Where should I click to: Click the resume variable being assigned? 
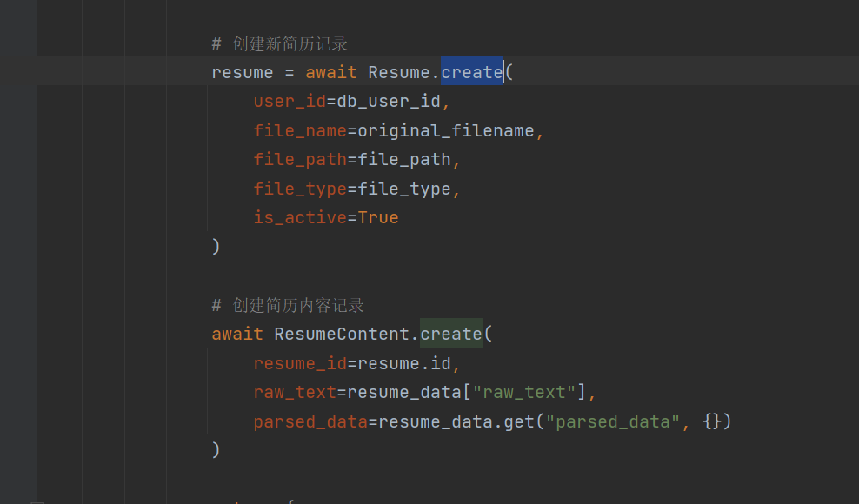coord(243,72)
